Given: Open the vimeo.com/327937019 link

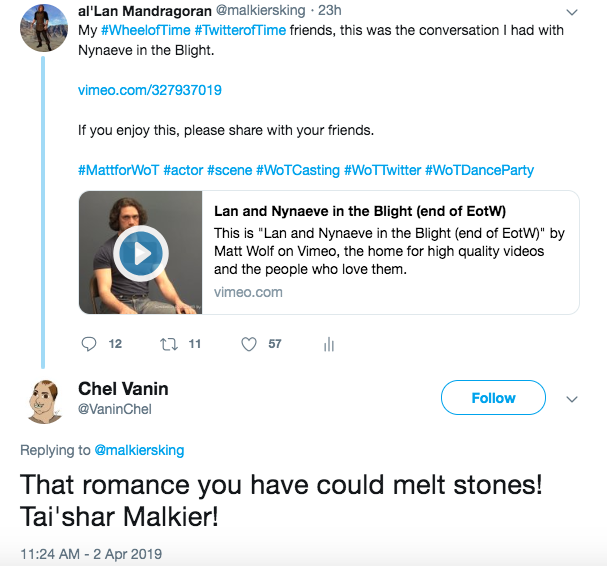Looking at the screenshot, I should point(150,90).
